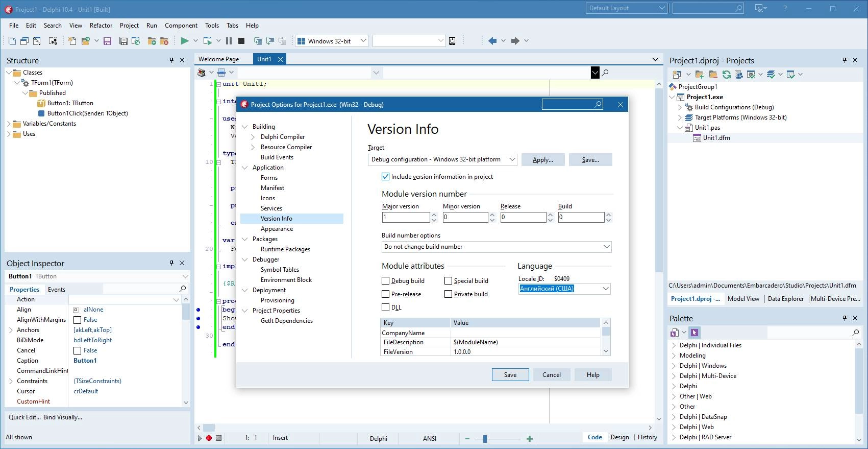Expand Build Configurations (Debug) in Projects
Screen dimensions: 868x449
tap(680, 107)
